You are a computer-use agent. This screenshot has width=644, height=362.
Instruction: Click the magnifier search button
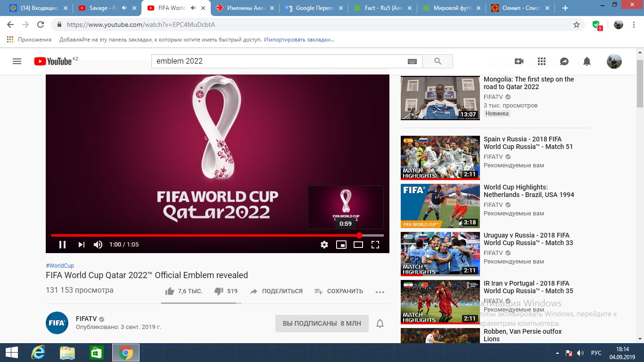coord(438,61)
